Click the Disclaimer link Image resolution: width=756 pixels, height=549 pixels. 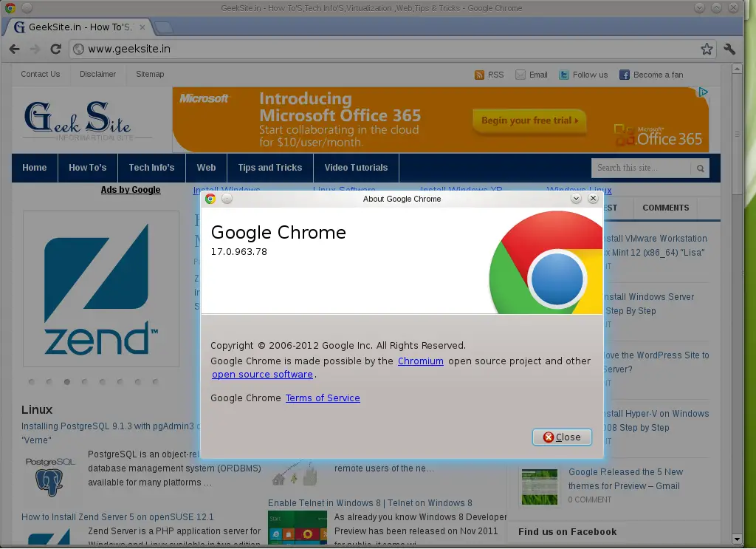tap(98, 75)
